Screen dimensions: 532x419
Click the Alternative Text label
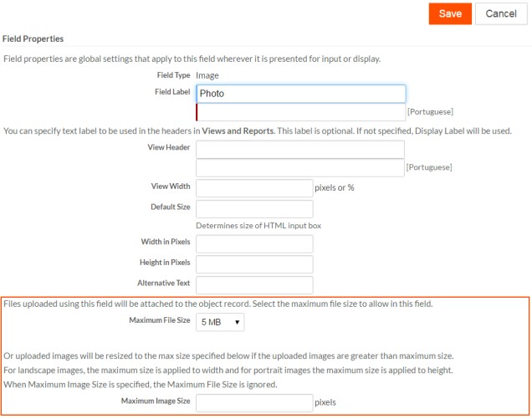164,284
